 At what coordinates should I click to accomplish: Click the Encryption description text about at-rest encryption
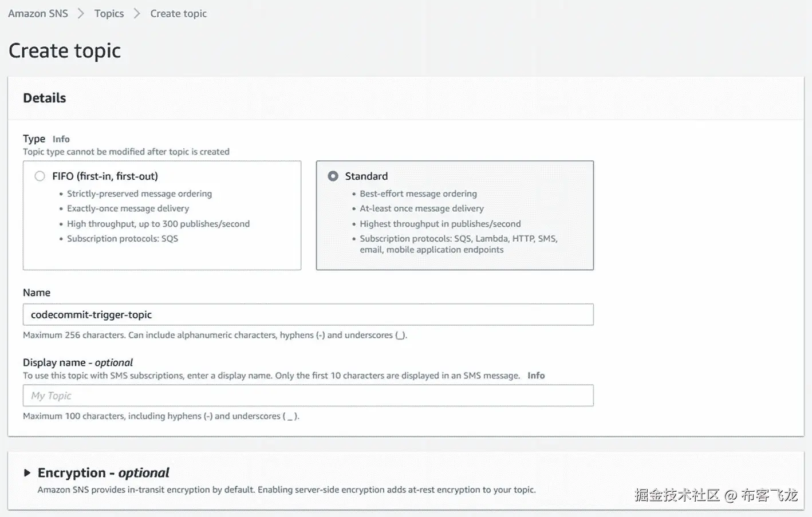286,490
